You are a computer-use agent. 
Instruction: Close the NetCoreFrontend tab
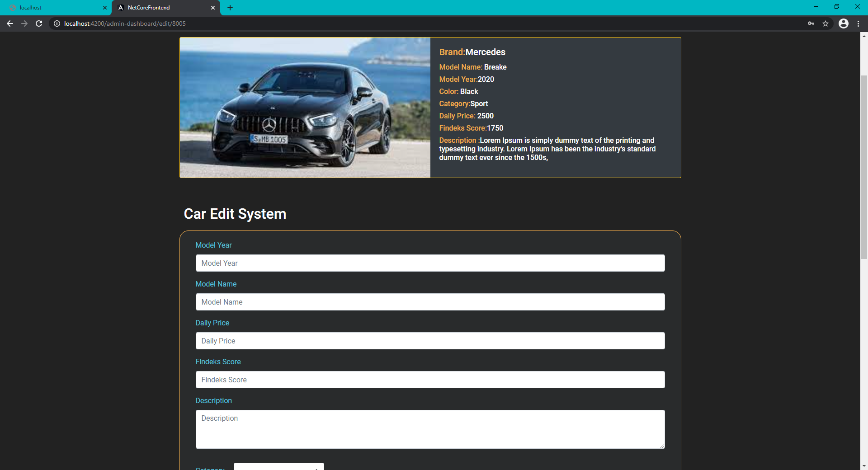pos(213,8)
